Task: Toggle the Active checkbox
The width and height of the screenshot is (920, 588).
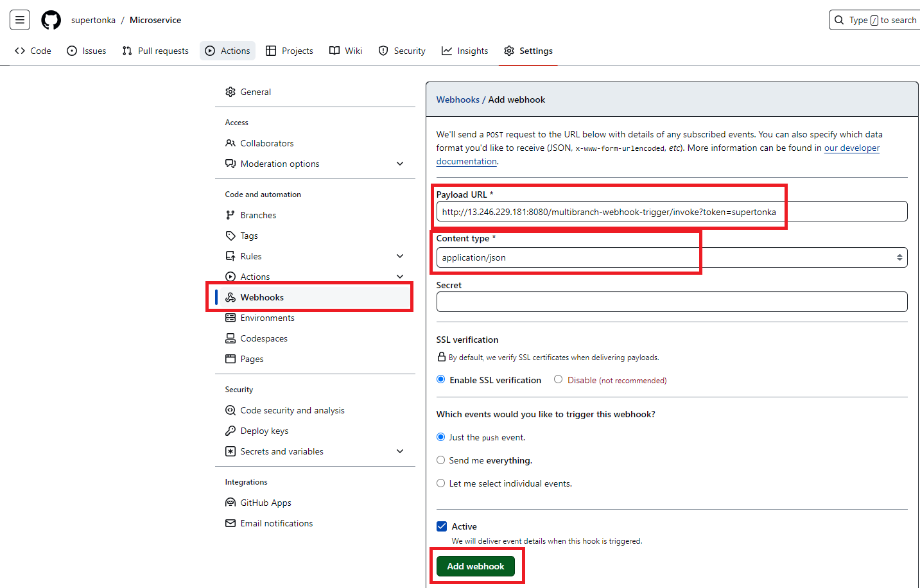Action: click(x=442, y=526)
